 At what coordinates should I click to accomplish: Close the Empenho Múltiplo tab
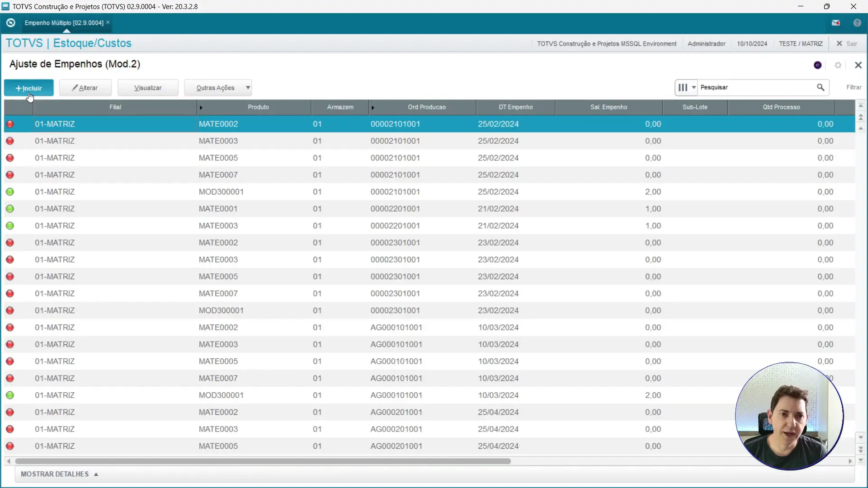(x=108, y=22)
